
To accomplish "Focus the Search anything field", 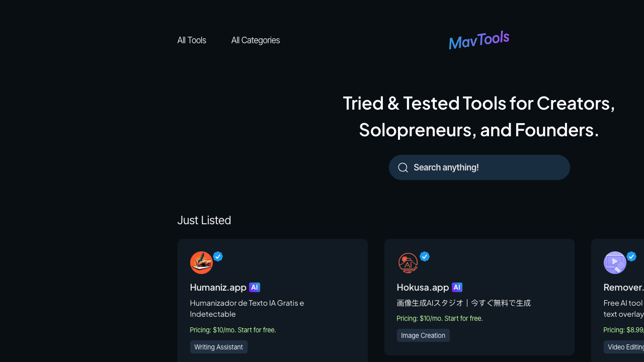I will (x=479, y=167).
